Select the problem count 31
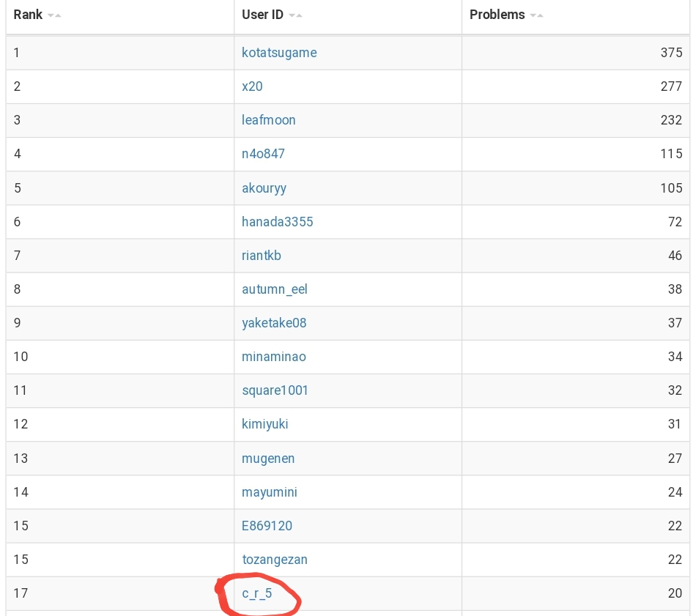This screenshot has width=693, height=616. point(675,424)
